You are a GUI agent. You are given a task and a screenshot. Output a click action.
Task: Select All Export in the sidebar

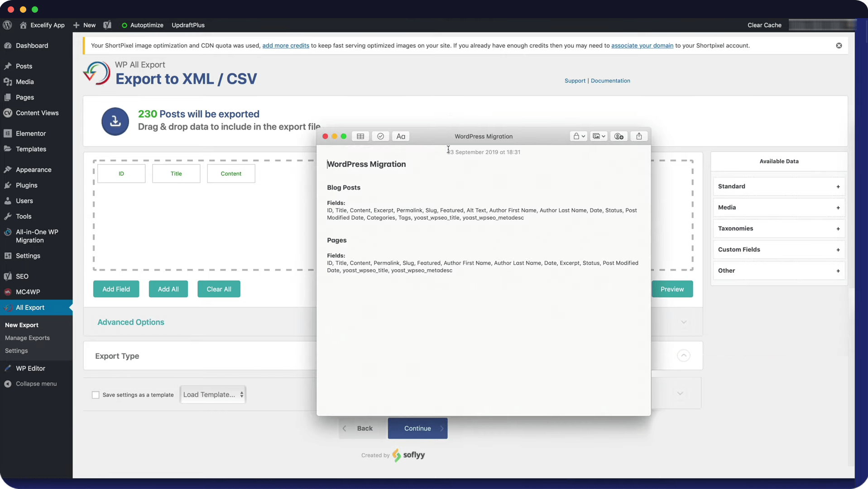36,308
